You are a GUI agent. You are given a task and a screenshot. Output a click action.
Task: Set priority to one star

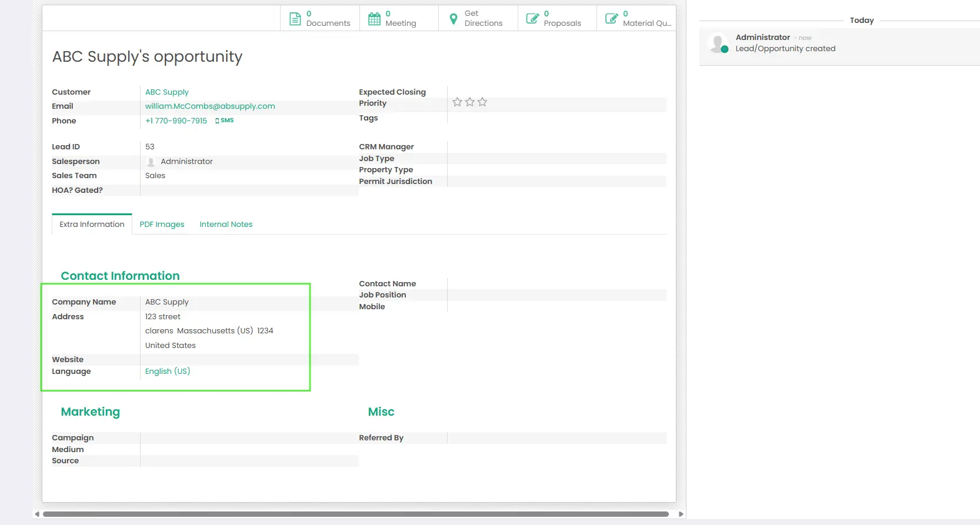pos(457,102)
